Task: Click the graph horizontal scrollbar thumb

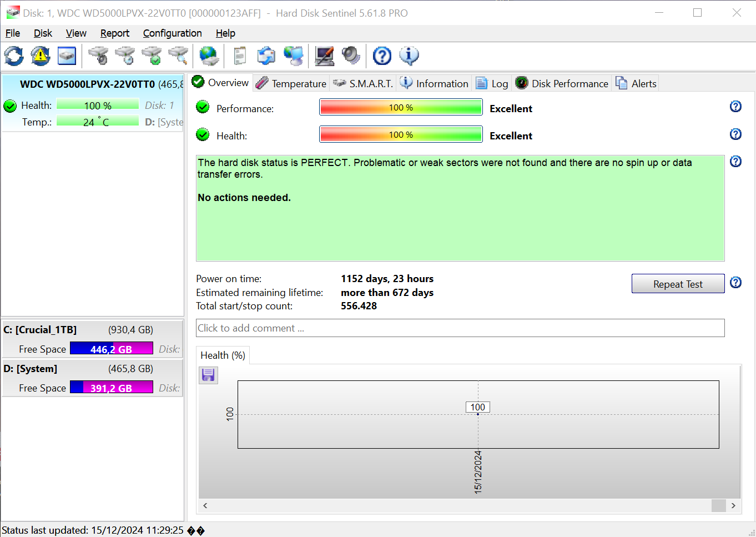Action: 719,505
